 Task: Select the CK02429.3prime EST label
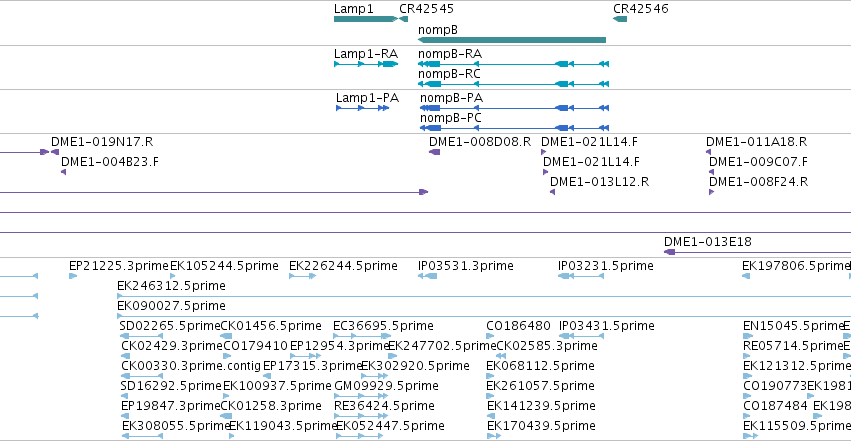[172, 346]
